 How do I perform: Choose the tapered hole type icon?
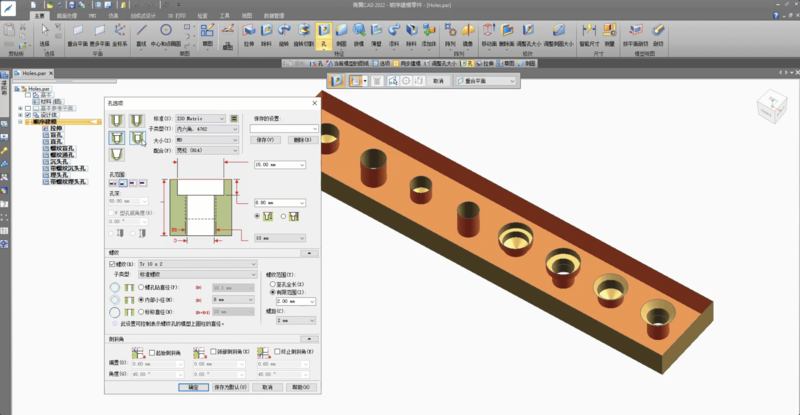[x=117, y=155]
